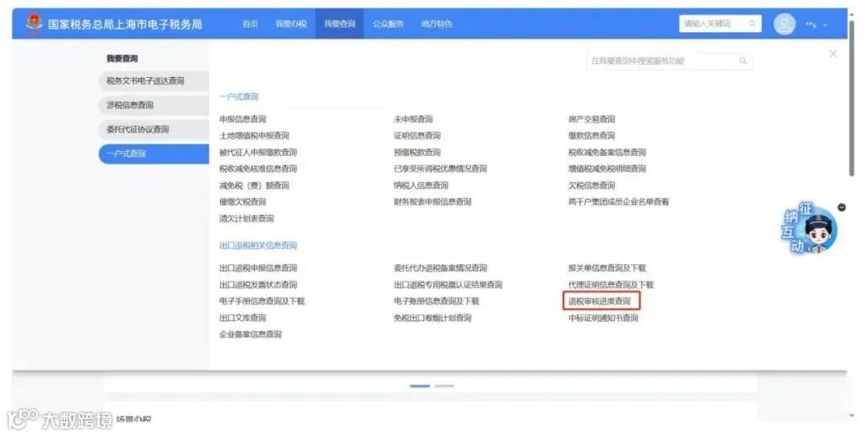Screen dimensions: 868x436
Task: Open 房产交易查询 link
Action: coord(592,119)
